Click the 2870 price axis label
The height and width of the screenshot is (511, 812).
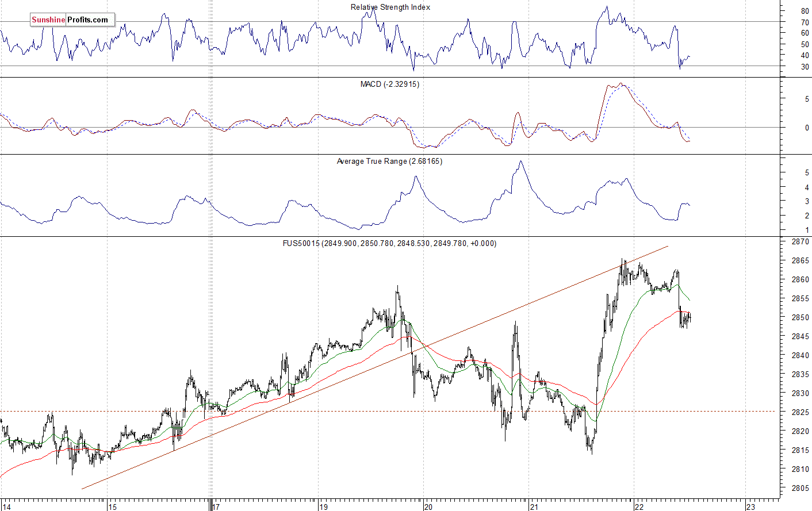(x=801, y=242)
